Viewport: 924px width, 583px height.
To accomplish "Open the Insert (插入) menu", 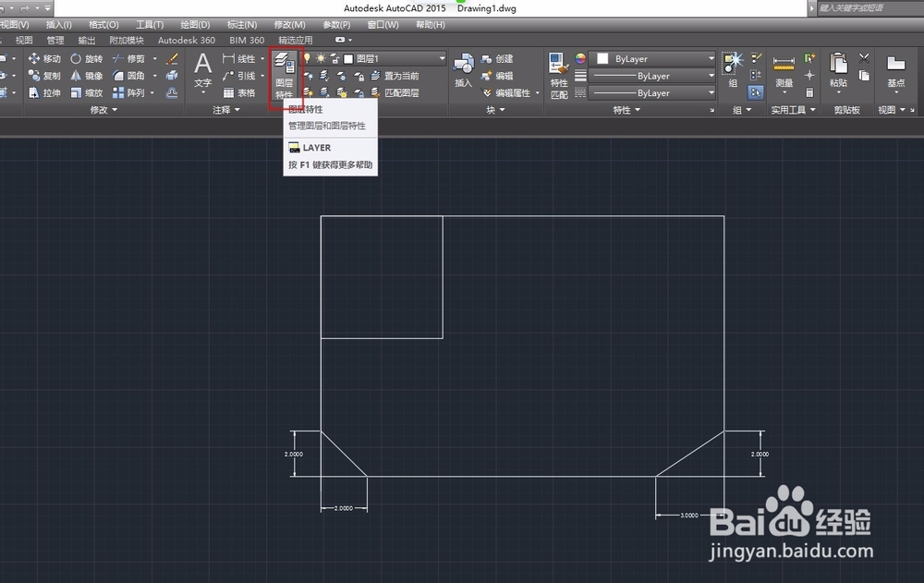I will coord(59,25).
